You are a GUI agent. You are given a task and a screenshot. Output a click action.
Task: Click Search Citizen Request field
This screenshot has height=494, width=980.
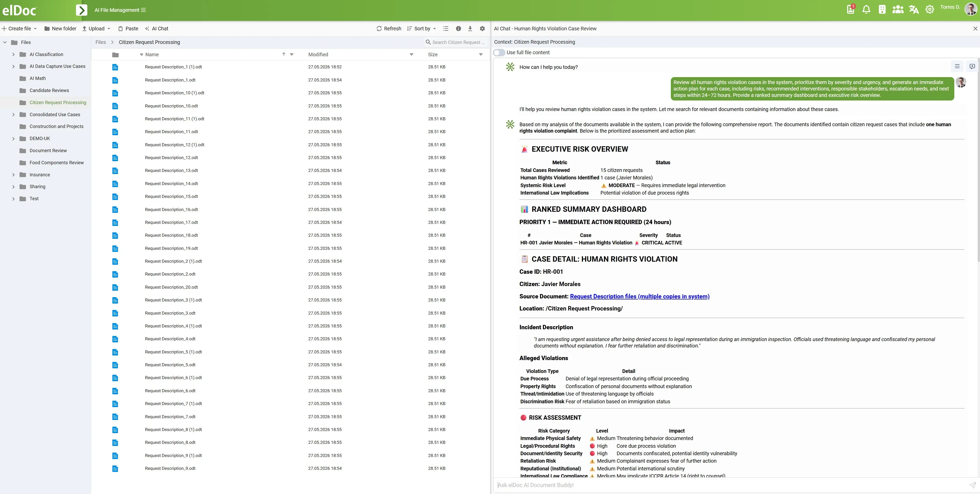click(456, 42)
